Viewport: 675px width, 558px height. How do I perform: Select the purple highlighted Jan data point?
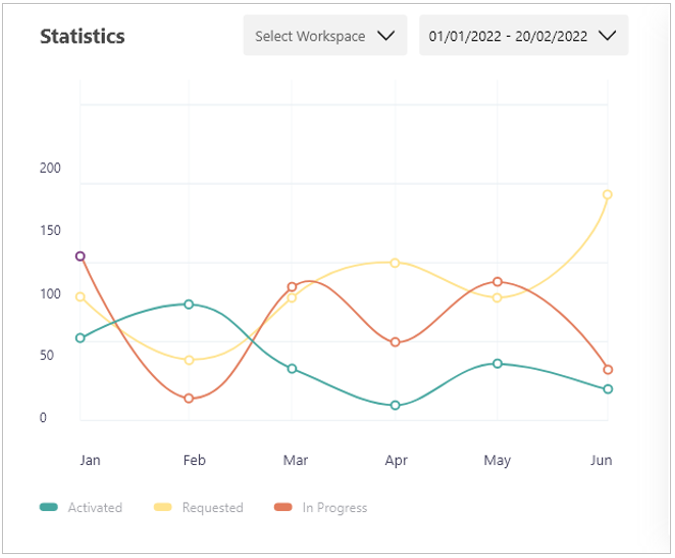click(80, 256)
